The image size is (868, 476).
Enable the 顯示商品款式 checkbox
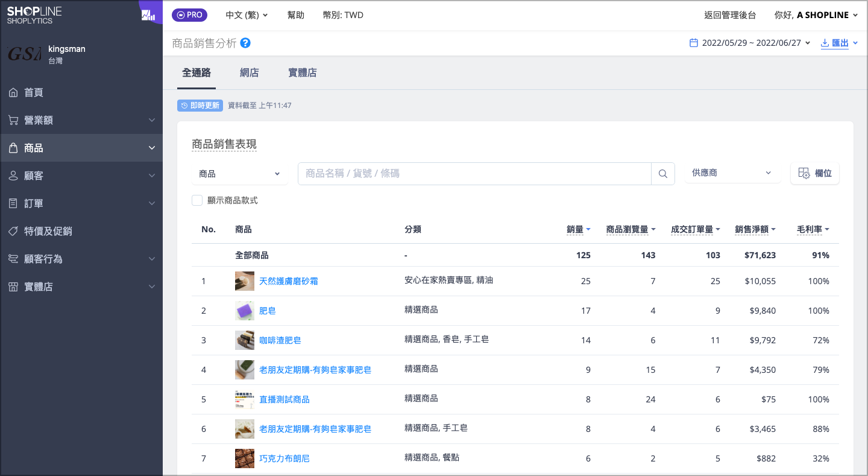point(197,200)
